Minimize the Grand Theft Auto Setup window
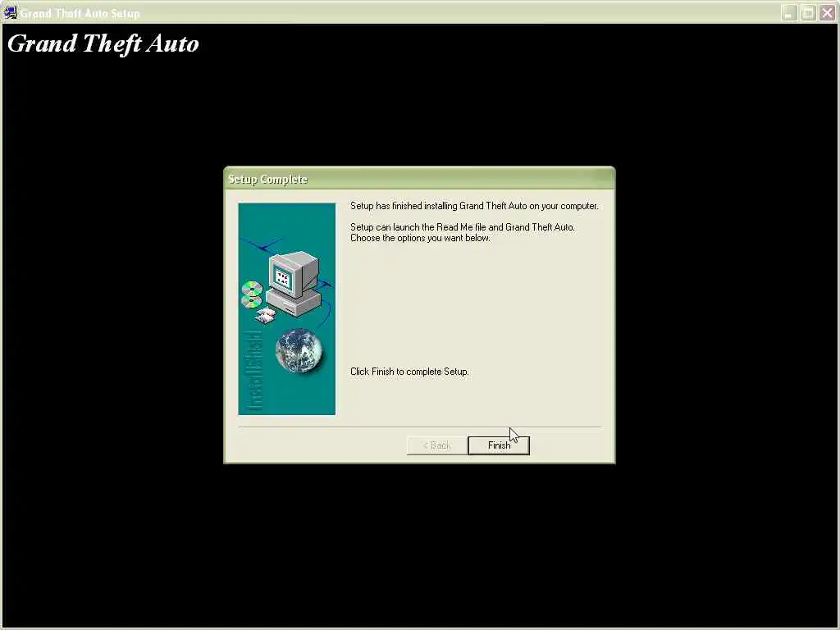The width and height of the screenshot is (840, 630). 789,13
